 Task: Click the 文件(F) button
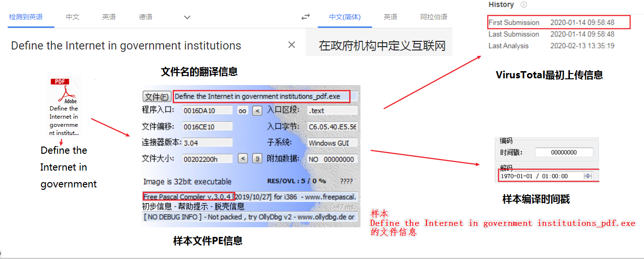point(157,96)
